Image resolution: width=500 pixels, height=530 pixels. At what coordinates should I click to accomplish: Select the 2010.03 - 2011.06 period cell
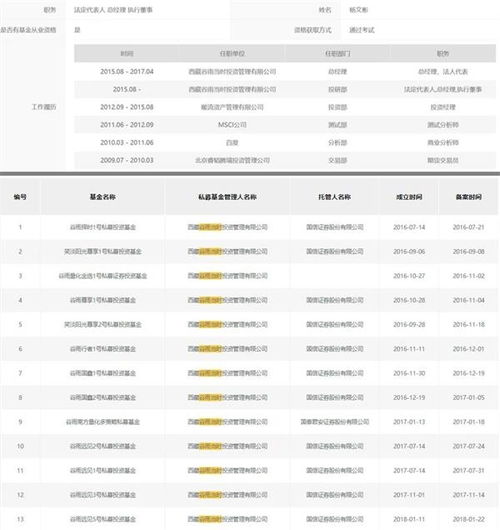tap(127, 143)
